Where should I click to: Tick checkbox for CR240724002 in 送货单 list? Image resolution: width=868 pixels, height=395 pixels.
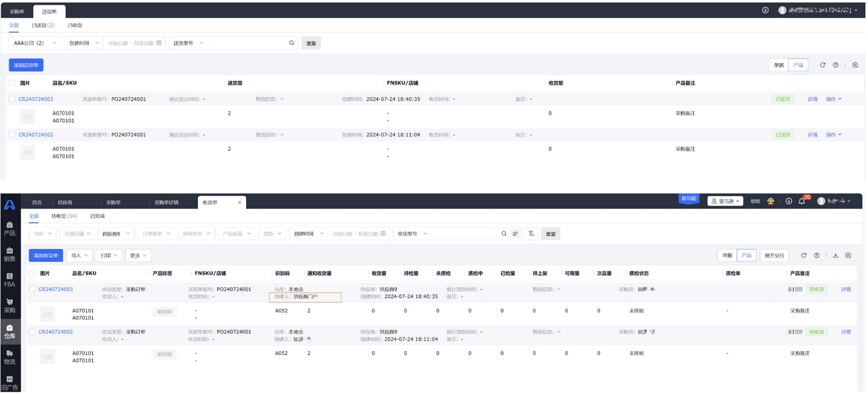click(x=12, y=134)
